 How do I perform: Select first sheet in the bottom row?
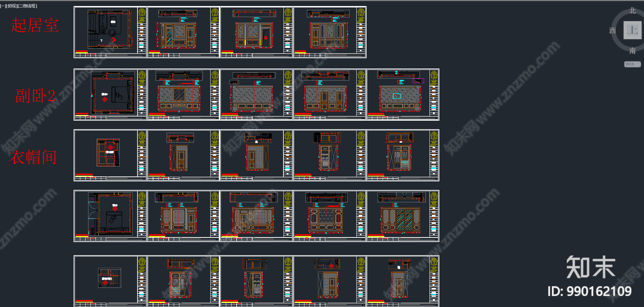(110, 281)
